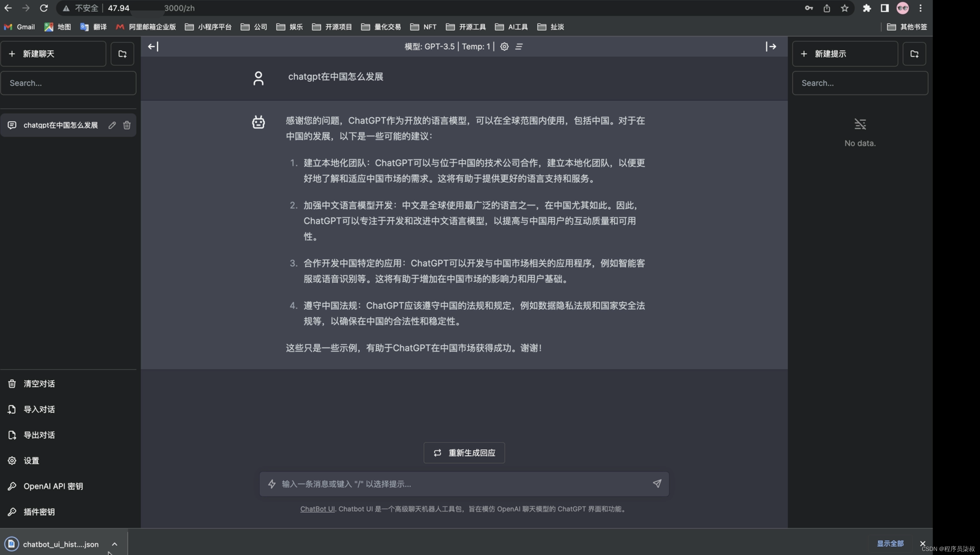Open downloaded file chatbot_ui_hist....json
Screen dimensions: 980x555
(x=61, y=544)
